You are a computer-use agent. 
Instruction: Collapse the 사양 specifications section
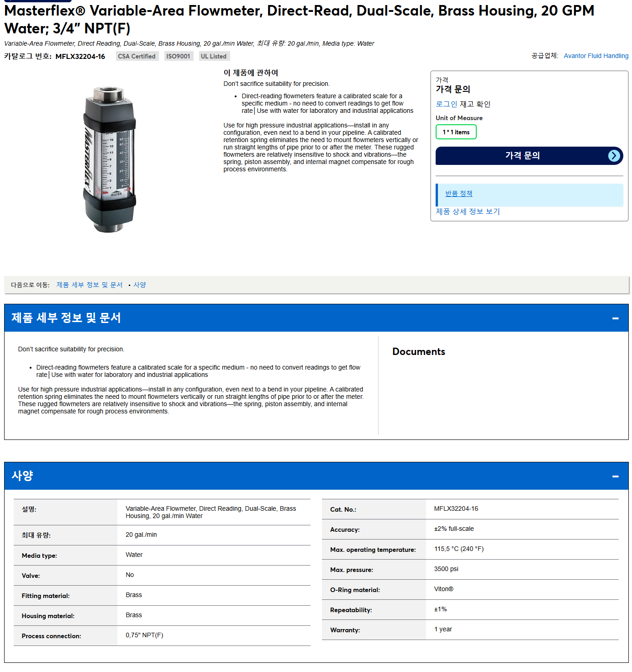click(615, 476)
